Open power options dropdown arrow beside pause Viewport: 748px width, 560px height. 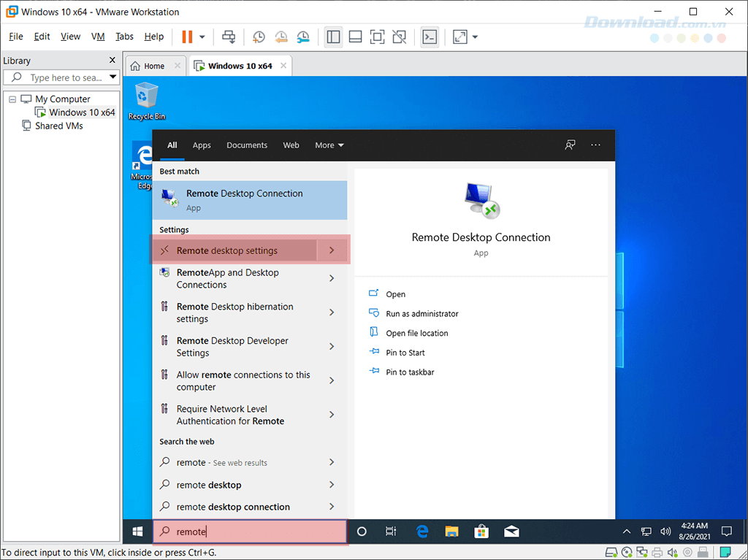202,37
